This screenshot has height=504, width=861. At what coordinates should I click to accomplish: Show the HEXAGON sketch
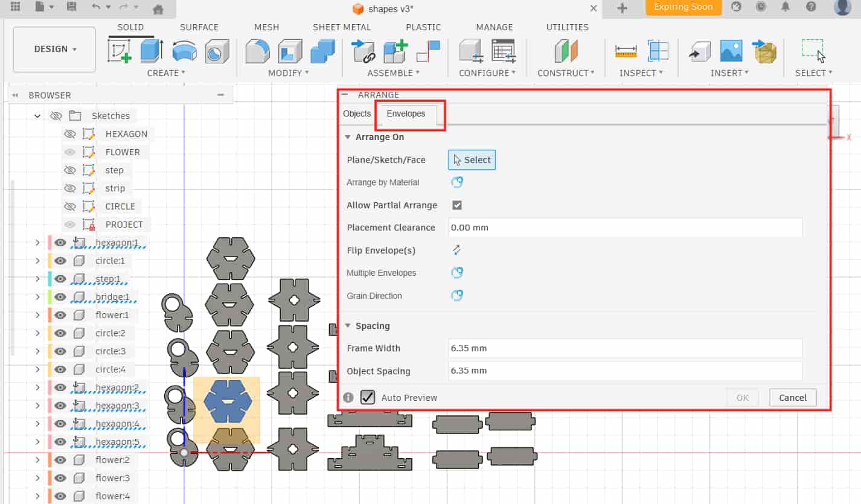70,134
